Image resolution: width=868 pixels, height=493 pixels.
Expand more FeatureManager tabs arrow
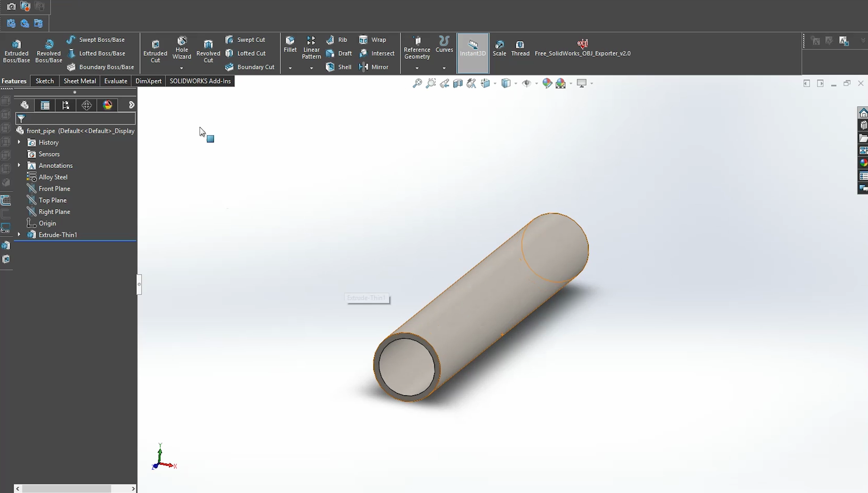[132, 105]
